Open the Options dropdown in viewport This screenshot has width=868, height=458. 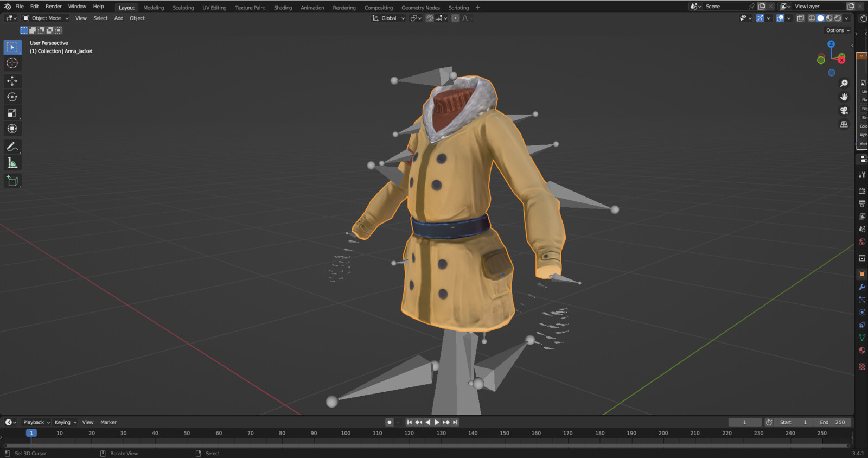(x=838, y=30)
